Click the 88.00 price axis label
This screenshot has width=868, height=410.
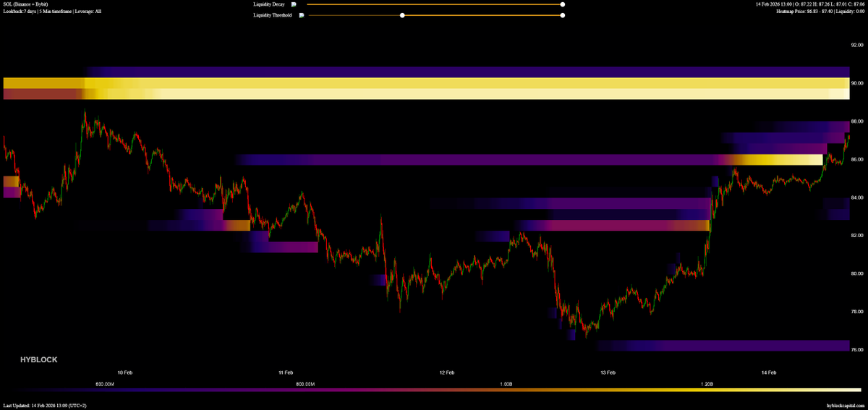point(859,121)
